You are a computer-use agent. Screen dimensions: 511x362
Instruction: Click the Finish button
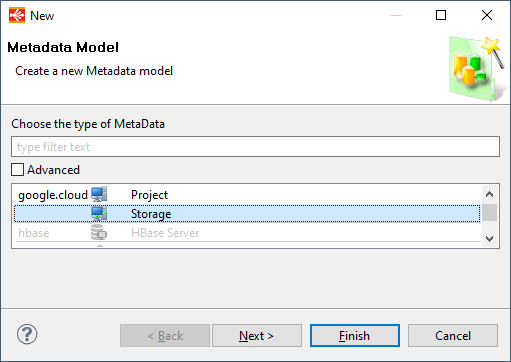pos(355,335)
